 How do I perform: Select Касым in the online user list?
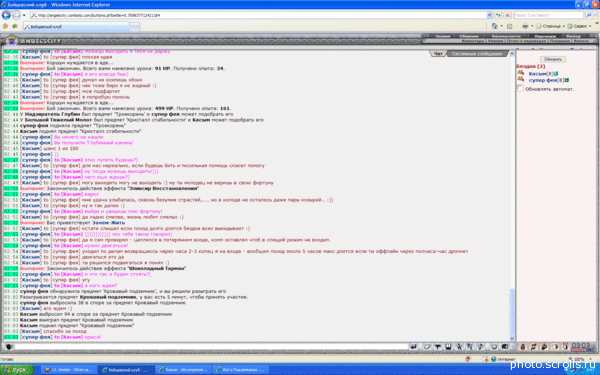[x=537, y=73]
